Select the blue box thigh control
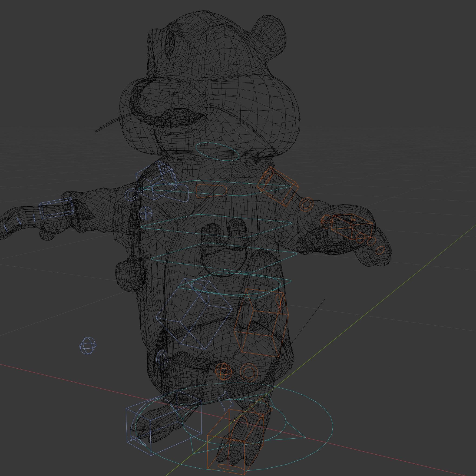This screenshot has height=476, width=476. click(194, 314)
